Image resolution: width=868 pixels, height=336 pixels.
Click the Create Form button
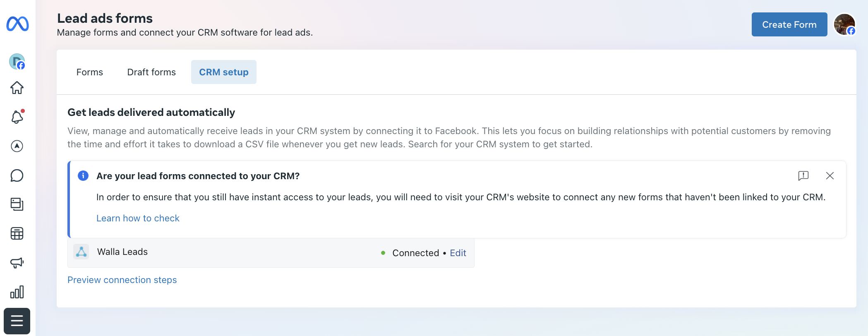click(789, 24)
